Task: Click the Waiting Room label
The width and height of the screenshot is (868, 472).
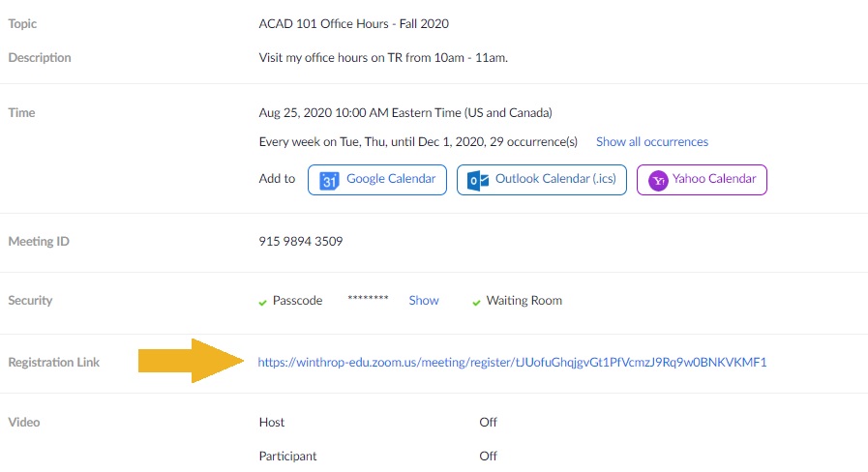Action: [524, 300]
